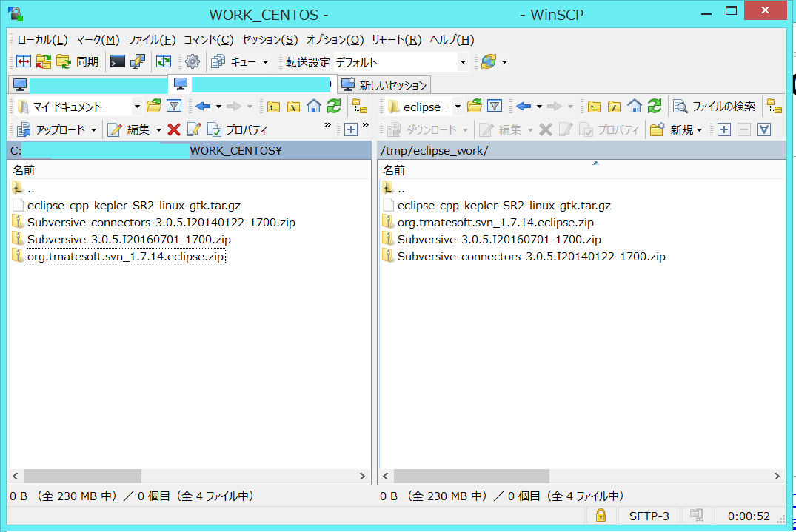Open a terminal with the console icon
This screenshot has height=532, width=796.
118,61
